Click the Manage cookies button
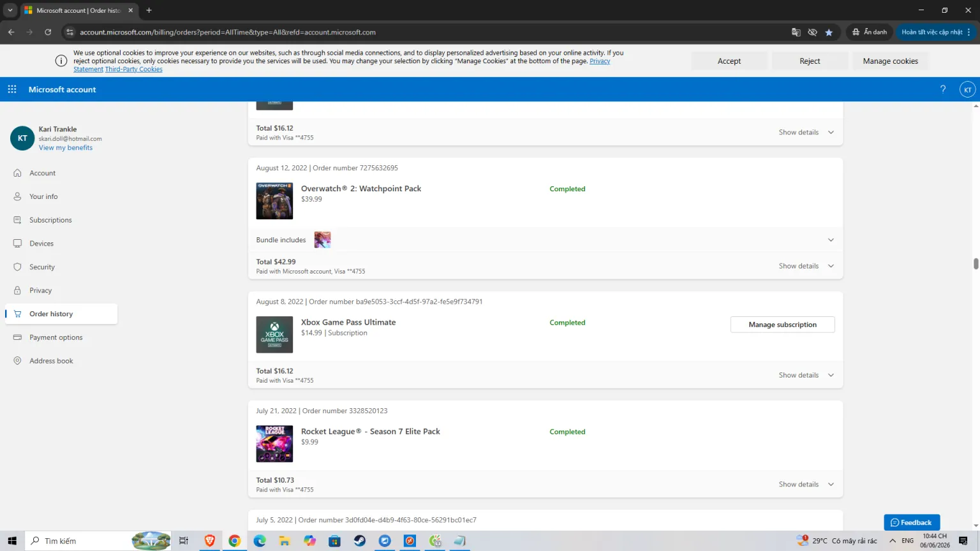 click(x=890, y=61)
